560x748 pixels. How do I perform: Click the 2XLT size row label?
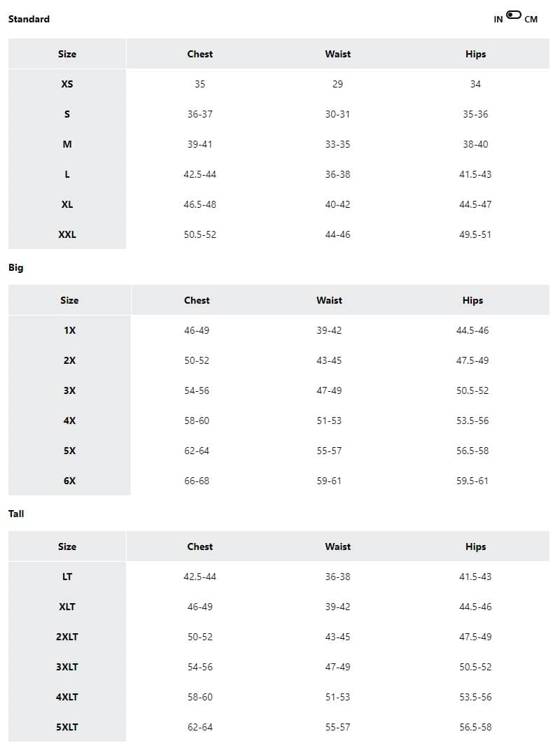(x=67, y=637)
